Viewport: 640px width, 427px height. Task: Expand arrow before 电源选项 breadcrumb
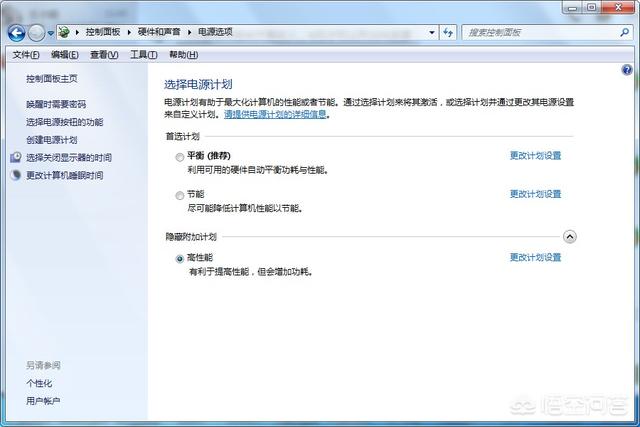coord(189,32)
